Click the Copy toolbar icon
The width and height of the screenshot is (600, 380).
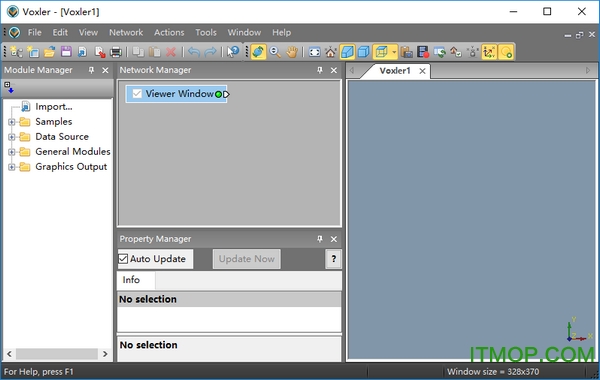click(138, 52)
